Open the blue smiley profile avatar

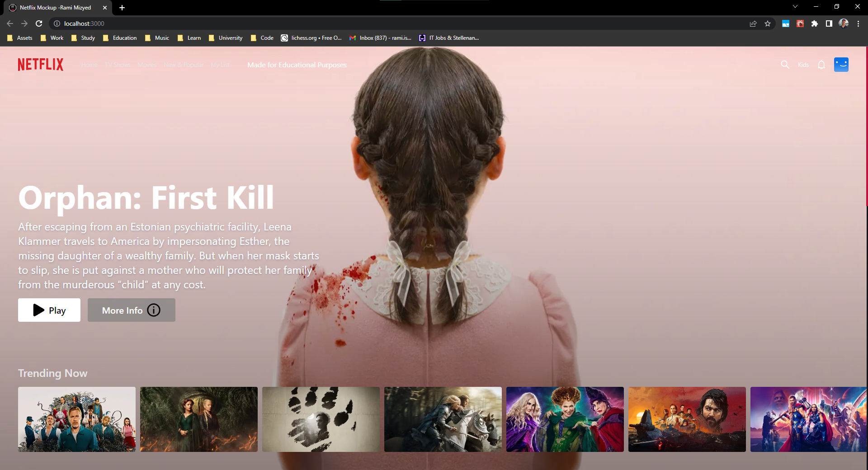click(x=841, y=65)
